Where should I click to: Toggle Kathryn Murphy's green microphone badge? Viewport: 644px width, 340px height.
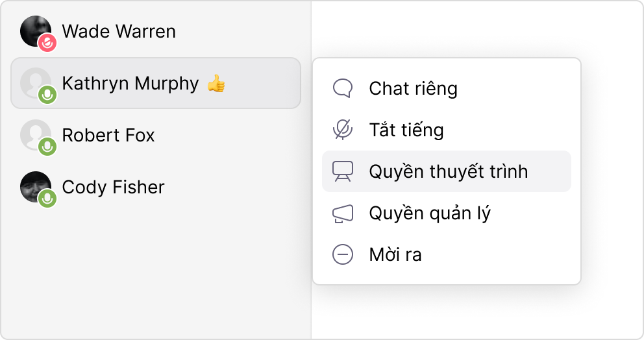pos(47,95)
